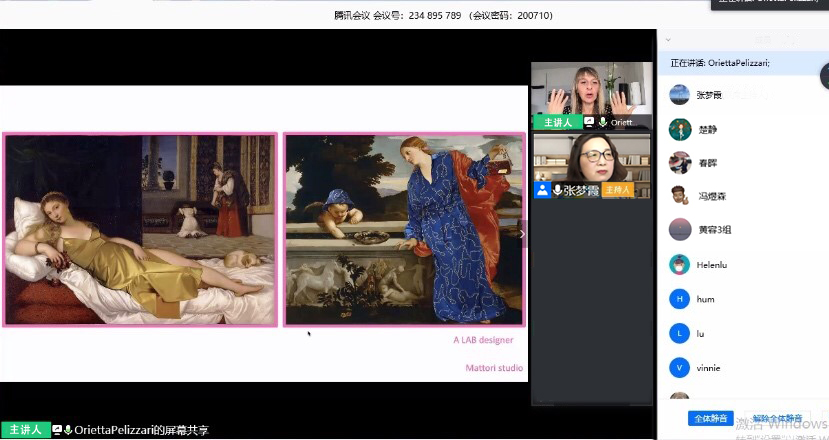The width and height of the screenshot is (829, 440).
Task: Select participant name 楚静
Action: pyautogui.click(x=707, y=129)
